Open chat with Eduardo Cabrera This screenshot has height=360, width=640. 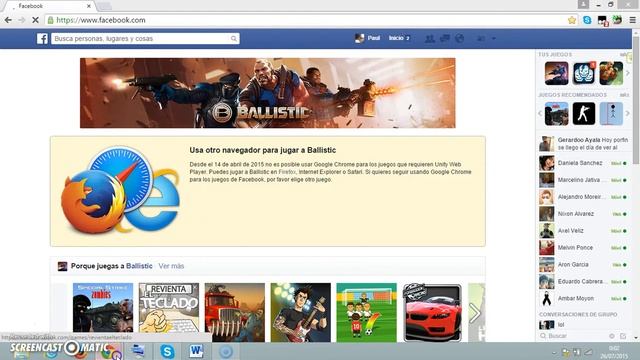(x=584, y=282)
